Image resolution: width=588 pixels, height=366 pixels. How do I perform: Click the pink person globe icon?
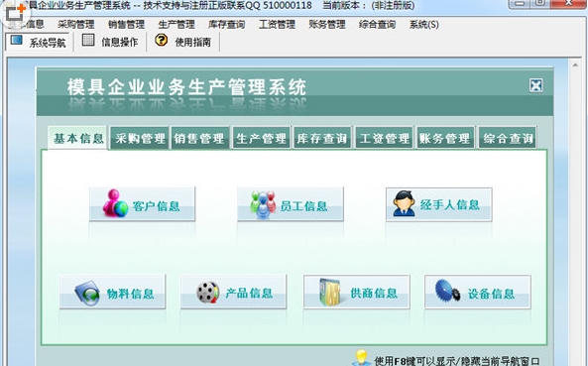click(x=115, y=203)
